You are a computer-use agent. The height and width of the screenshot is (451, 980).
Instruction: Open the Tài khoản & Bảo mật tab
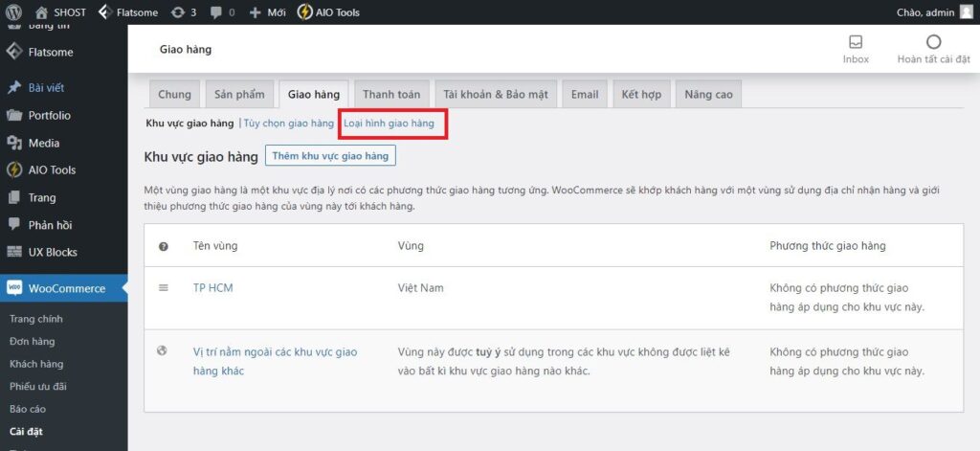(495, 94)
